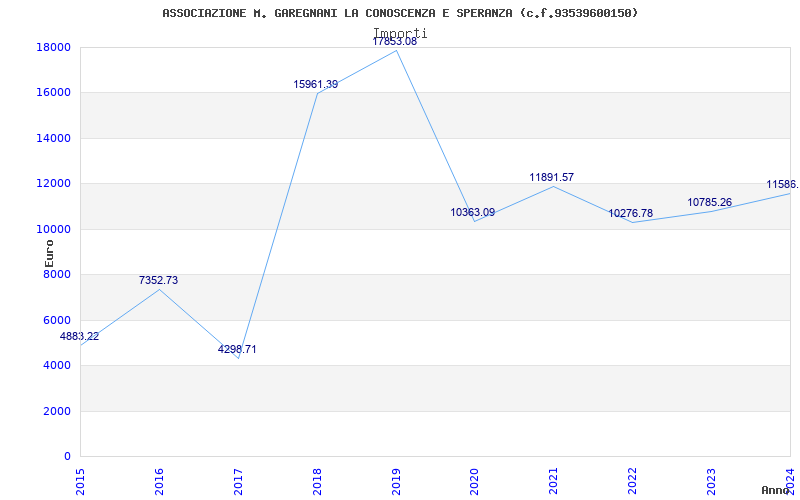Viewport: 800px width, 500px height.
Task: Click the Importi subtitle
Action: point(400,33)
